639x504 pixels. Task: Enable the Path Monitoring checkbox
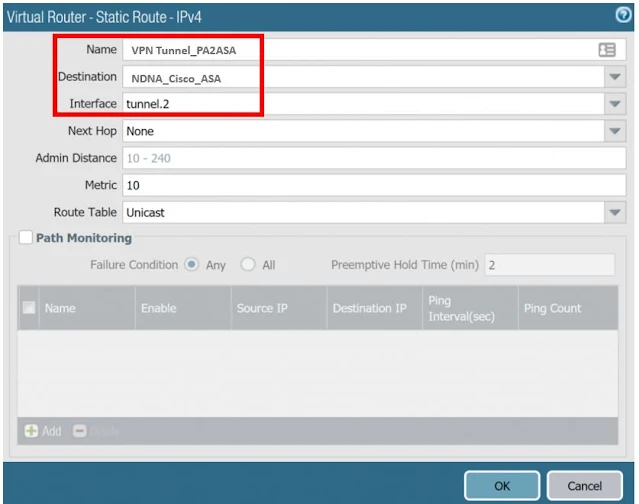(25, 238)
